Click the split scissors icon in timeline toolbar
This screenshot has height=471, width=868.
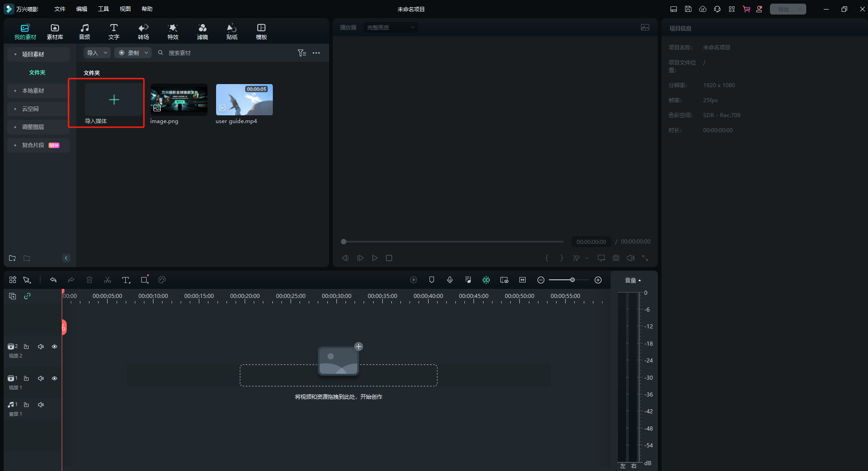coord(108,280)
